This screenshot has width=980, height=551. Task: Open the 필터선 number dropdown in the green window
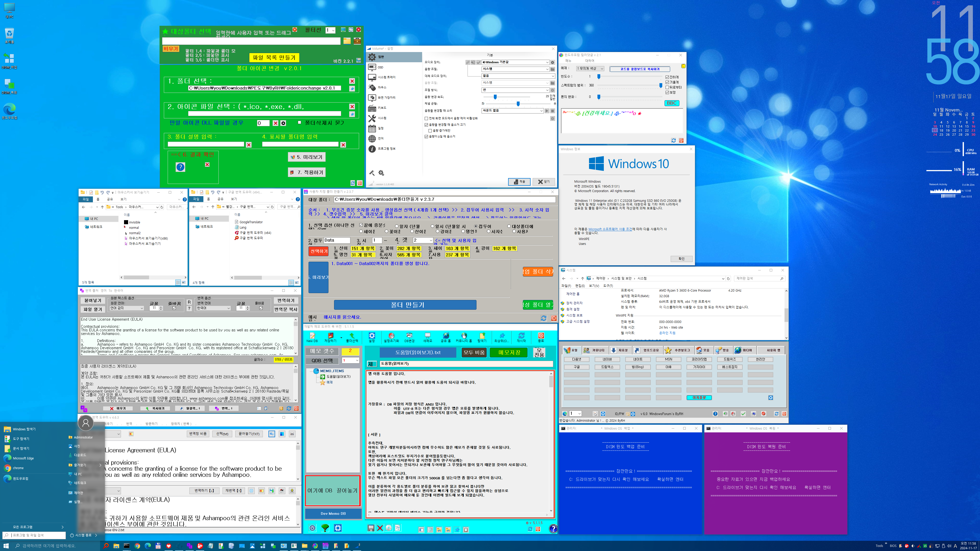tap(330, 30)
